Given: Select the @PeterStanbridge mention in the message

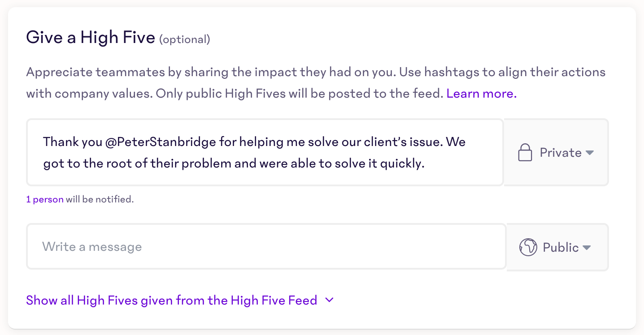Looking at the screenshot, I should [161, 142].
